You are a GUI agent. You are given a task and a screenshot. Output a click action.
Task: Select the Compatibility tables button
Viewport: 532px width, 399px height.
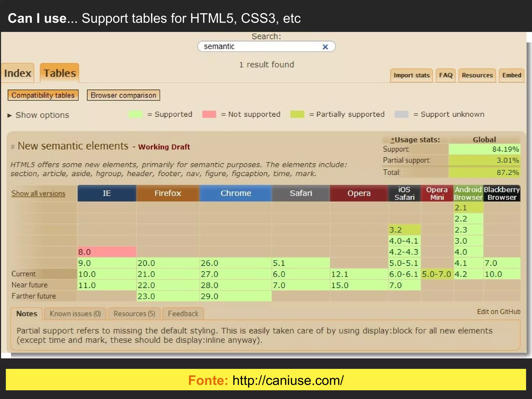click(43, 95)
